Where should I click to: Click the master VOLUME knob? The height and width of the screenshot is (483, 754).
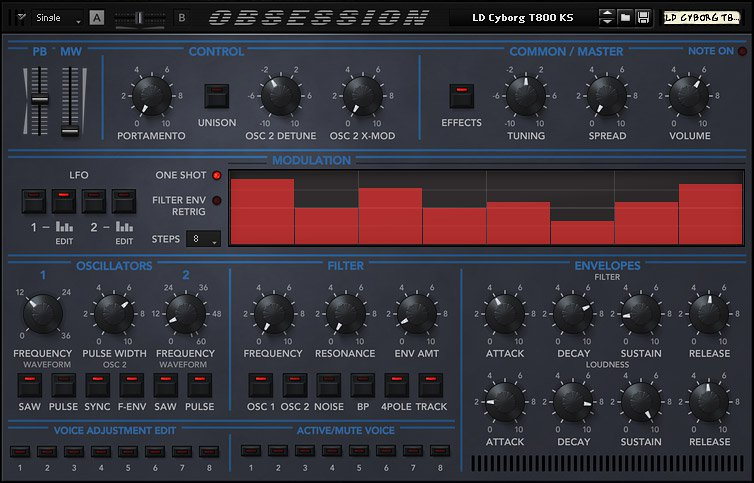(x=689, y=96)
